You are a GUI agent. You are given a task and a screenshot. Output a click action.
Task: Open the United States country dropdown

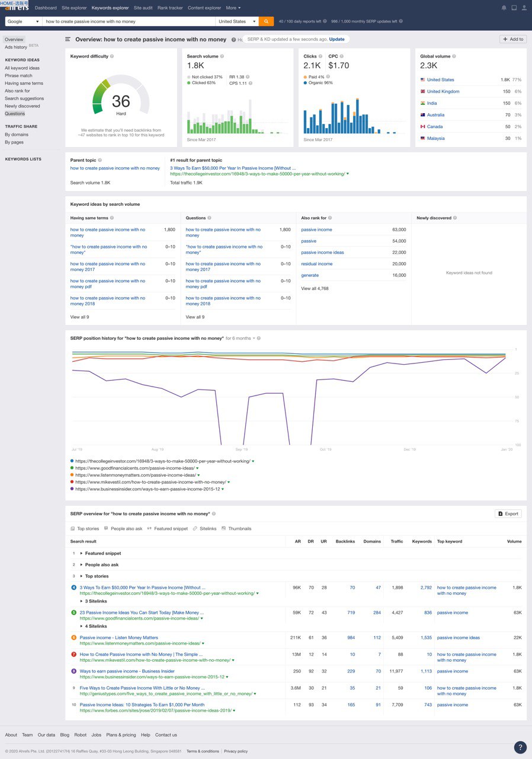pos(237,21)
